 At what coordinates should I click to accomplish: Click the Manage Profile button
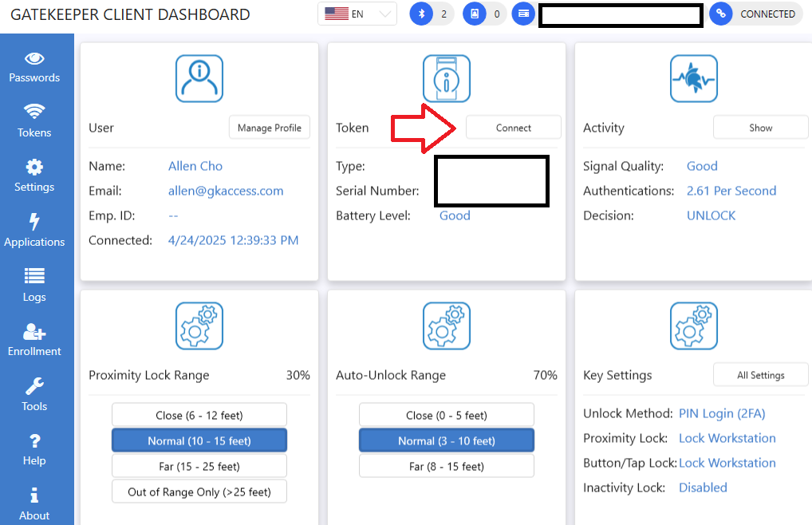(x=269, y=128)
